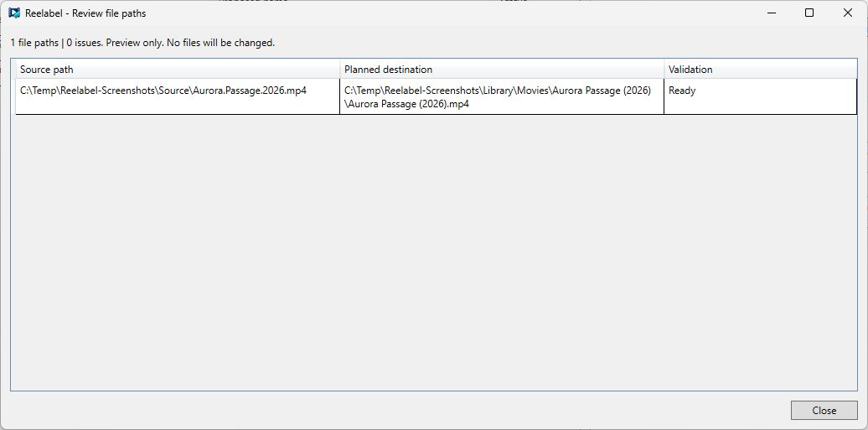This screenshot has width=868, height=430.
Task: Select the Aurora Passage (2026).mp4 destination cell
Action: pyautogui.click(x=502, y=97)
